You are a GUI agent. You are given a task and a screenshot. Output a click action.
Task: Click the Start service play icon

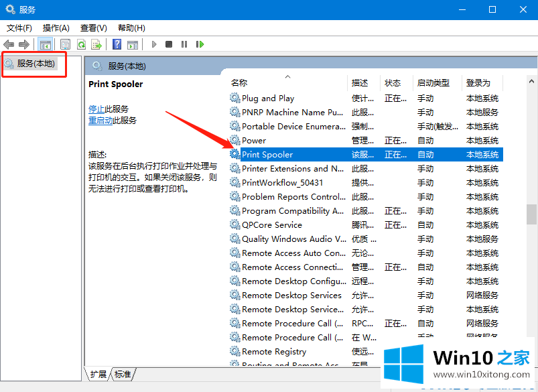[154, 44]
